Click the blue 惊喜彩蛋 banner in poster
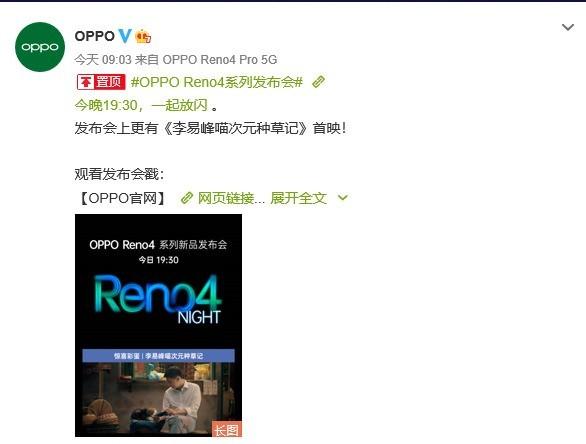The image size is (586, 444). (158, 355)
